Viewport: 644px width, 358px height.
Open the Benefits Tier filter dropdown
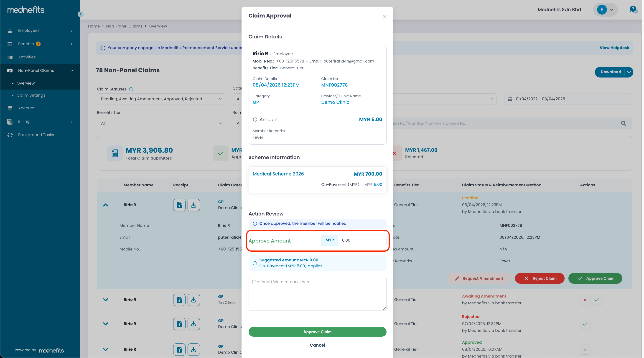coord(161,123)
